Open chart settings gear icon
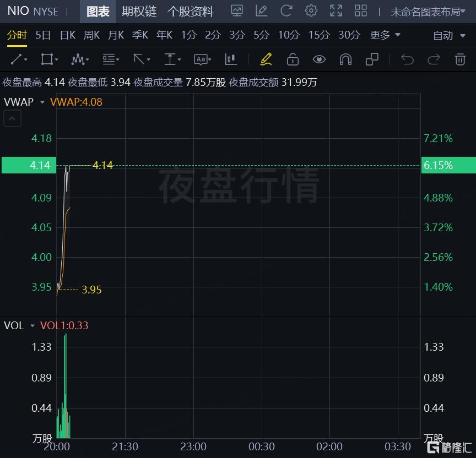 [x=311, y=11]
